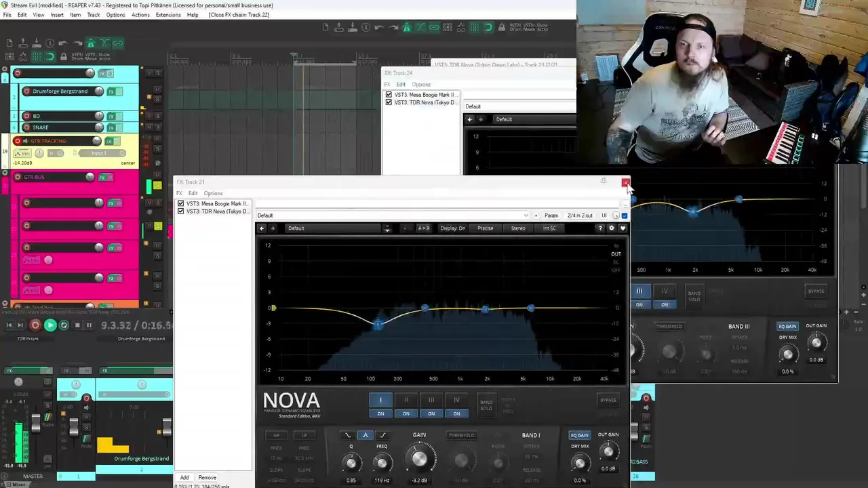Toggle the plugin bypass checkbox beside the UI button
Image resolution: width=868 pixels, height=488 pixels.
point(624,216)
